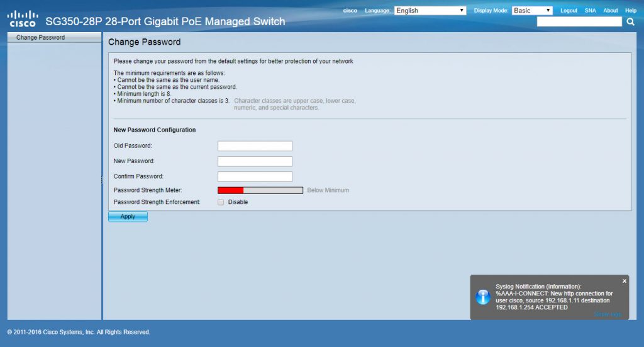Open the Help link

[630, 11]
